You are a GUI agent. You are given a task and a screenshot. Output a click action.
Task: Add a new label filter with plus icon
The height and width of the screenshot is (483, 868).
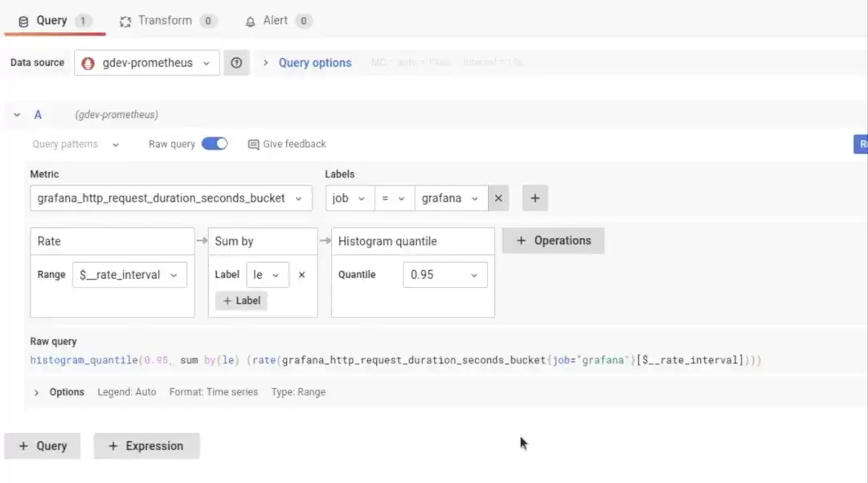(534, 198)
